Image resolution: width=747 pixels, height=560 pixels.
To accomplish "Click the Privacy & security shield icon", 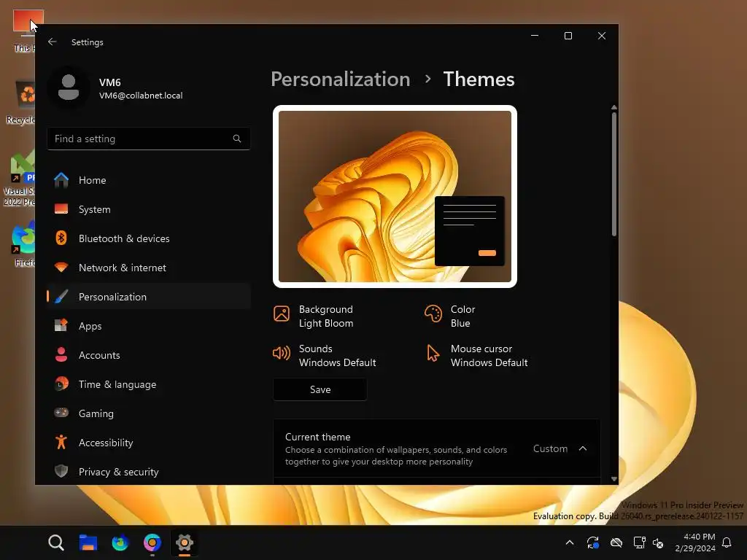I will coord(61,472).
